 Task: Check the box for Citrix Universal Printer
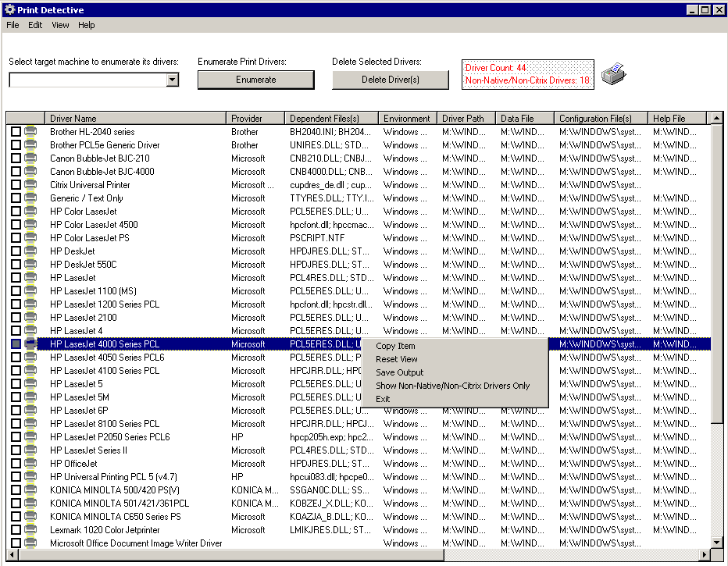16,185
